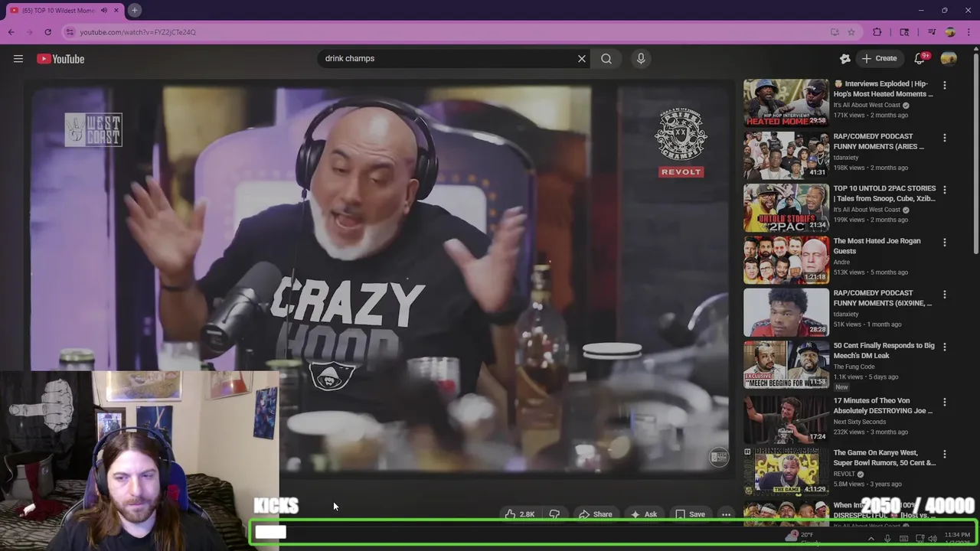Click 'The Fung Code' channel name

pos(854,367)
